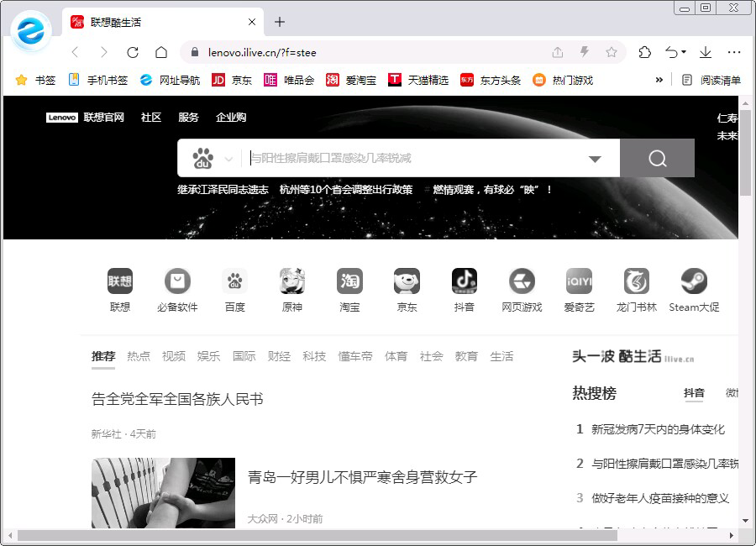Open the 联想 shortcut icon
The height and width of the screenshot is (546, 756).
120,281
